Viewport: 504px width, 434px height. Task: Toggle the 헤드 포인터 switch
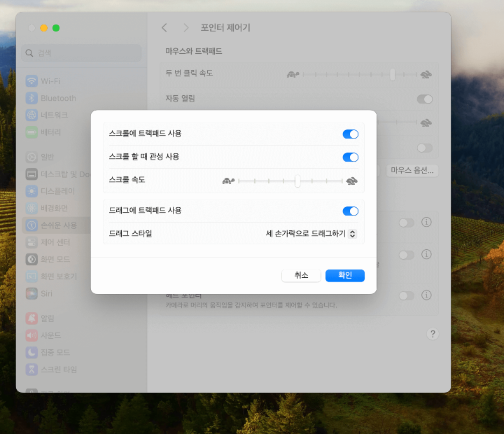tap(407, 295)
